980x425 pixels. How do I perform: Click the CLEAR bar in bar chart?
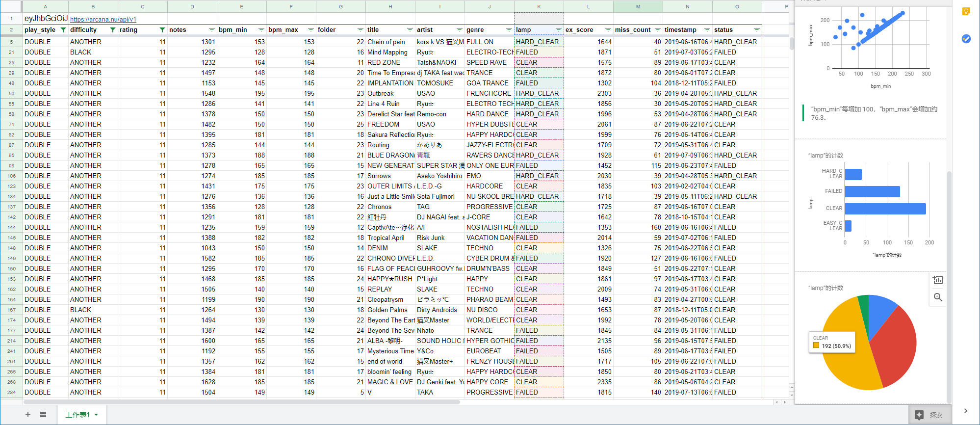(x=885, y=209)
